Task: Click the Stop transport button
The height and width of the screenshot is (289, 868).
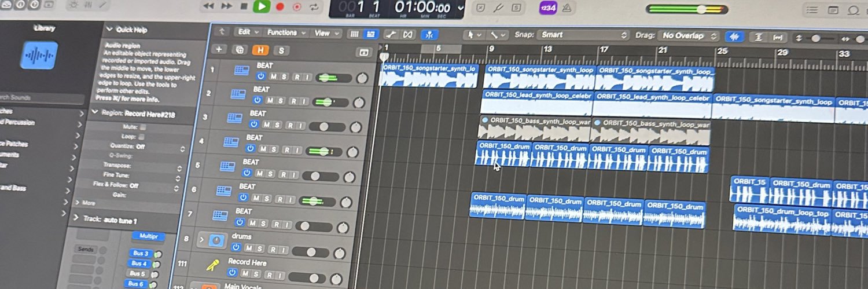Action: click(244, 6)
